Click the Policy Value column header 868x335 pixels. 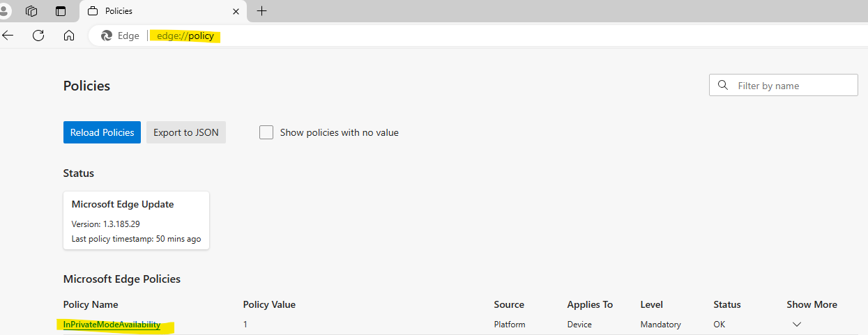click(269, 304)
